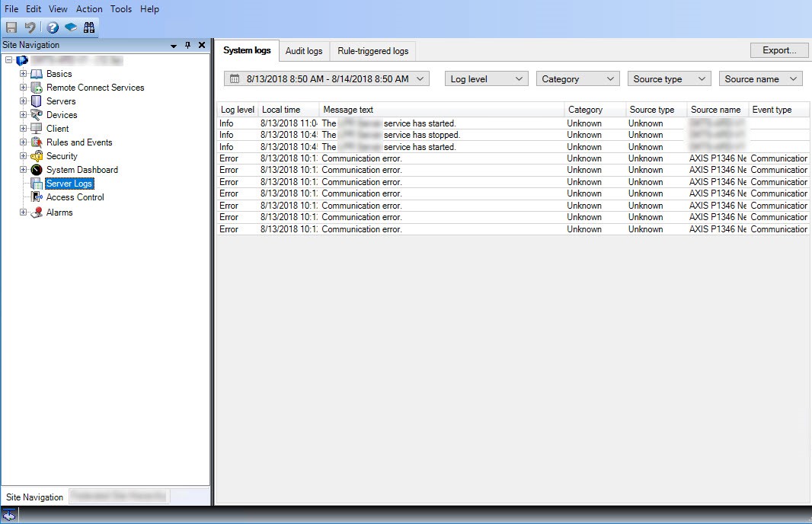
Task: Expand the Servers tree node
Action: (x=23, y=101)
